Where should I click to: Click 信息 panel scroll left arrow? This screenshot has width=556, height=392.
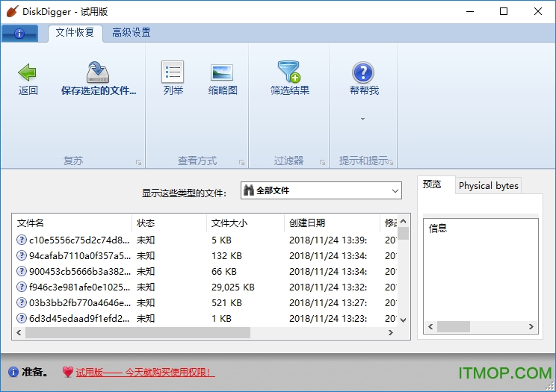430,326
